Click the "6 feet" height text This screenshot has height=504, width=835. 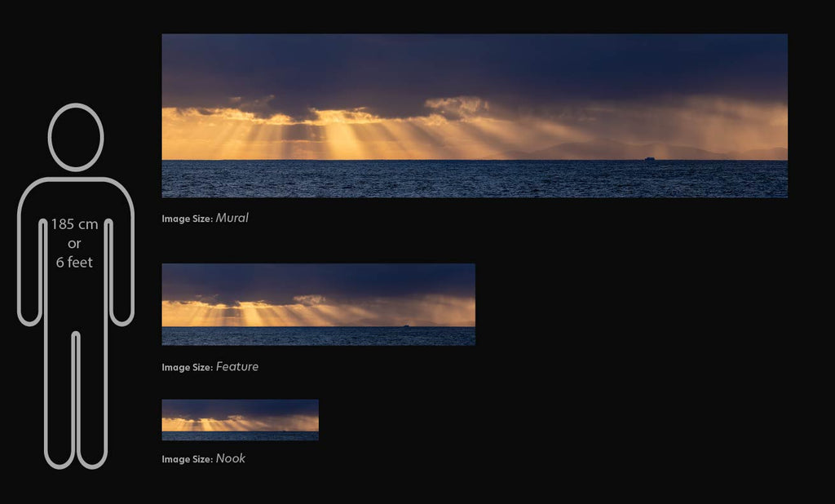click(x=74, y=263)
